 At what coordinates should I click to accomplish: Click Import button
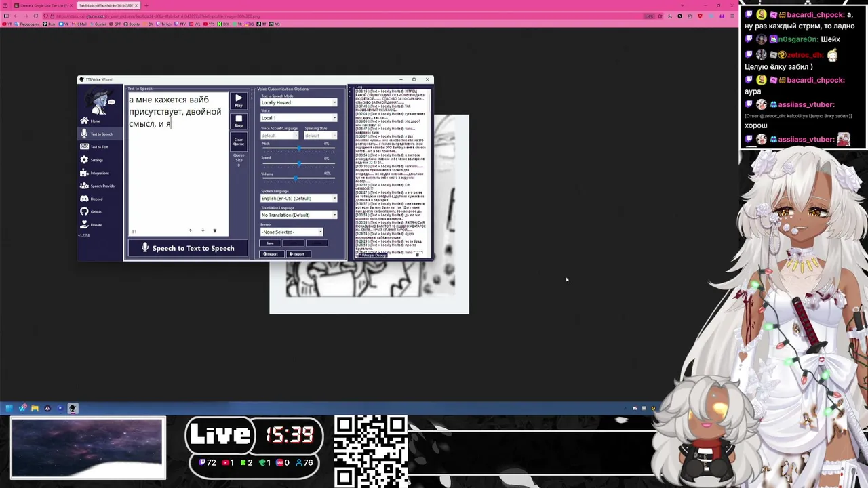pyautogui.click(x=272, y=254)
